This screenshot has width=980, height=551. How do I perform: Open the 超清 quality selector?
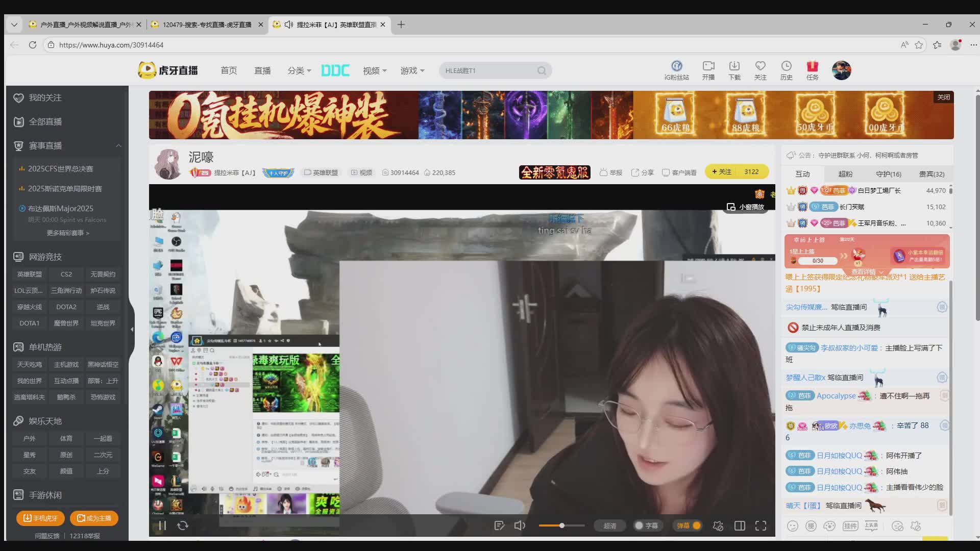[610, 525]
